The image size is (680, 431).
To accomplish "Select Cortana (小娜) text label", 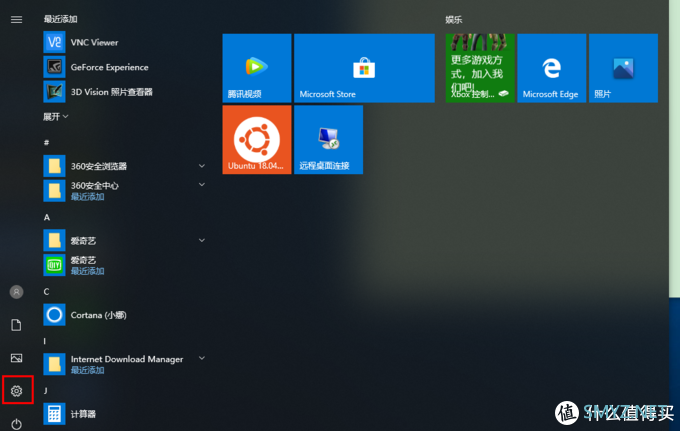I will tap(98, 315).
